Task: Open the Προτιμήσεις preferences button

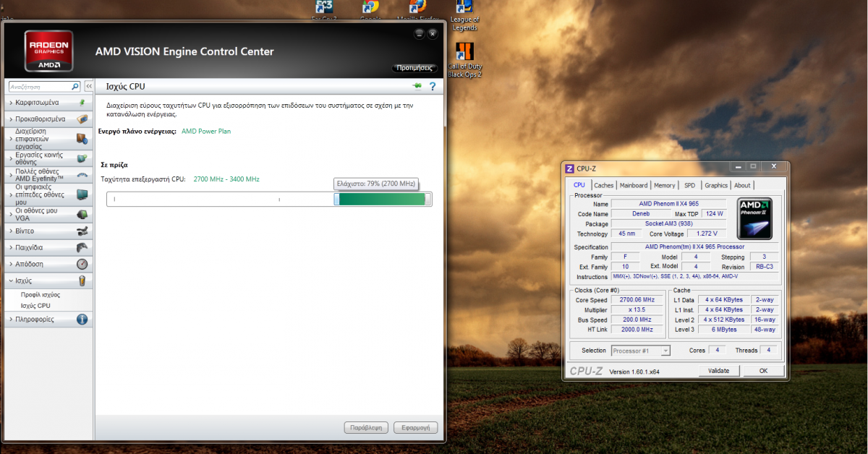Action: pyautogui.click(x=415, y=69)
